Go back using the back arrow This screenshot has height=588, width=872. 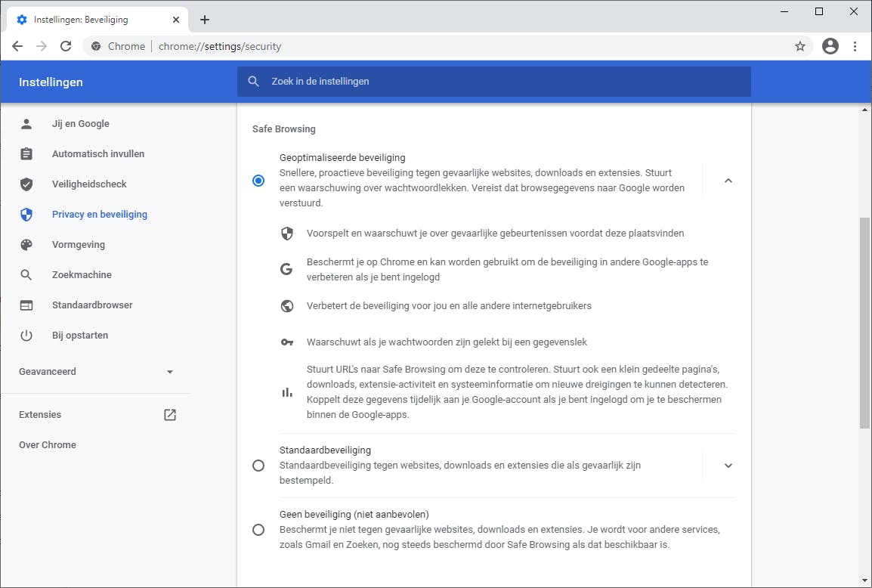(x=17, y=46)
